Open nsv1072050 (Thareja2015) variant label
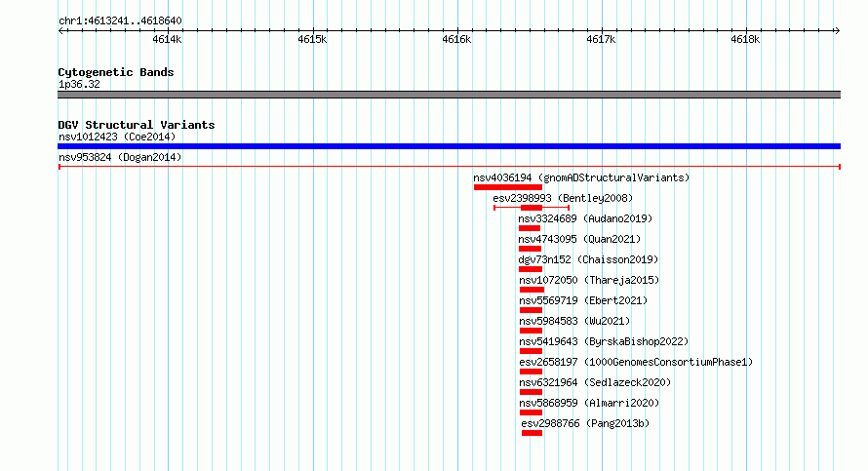 (589, 280)
